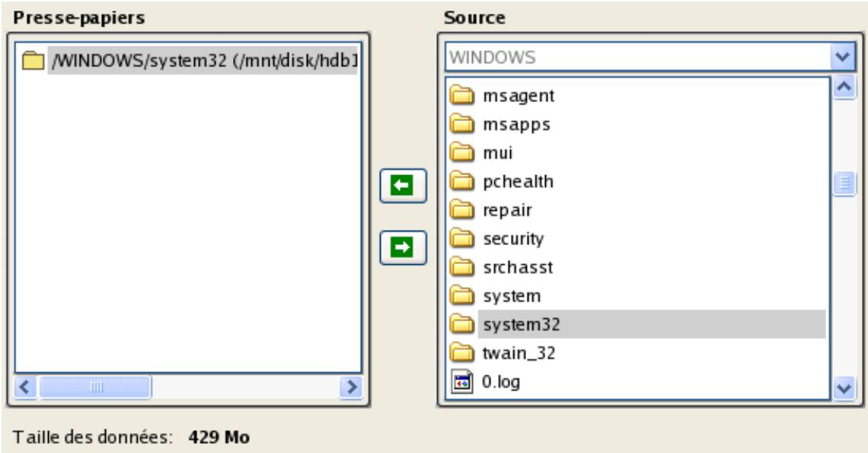Click the srchasst folder icon

(461, 267)
